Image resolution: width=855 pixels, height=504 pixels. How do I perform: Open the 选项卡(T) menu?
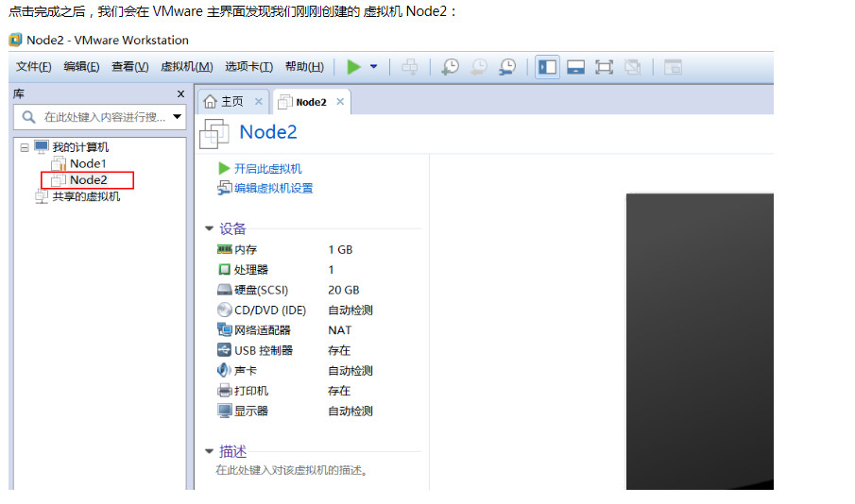point(248,66)
